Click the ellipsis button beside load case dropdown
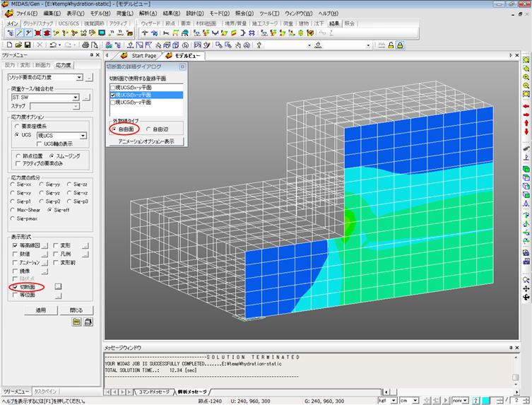The height and width of the screenshot is (405, 532). pyautogui.click(x=87, y=98)
